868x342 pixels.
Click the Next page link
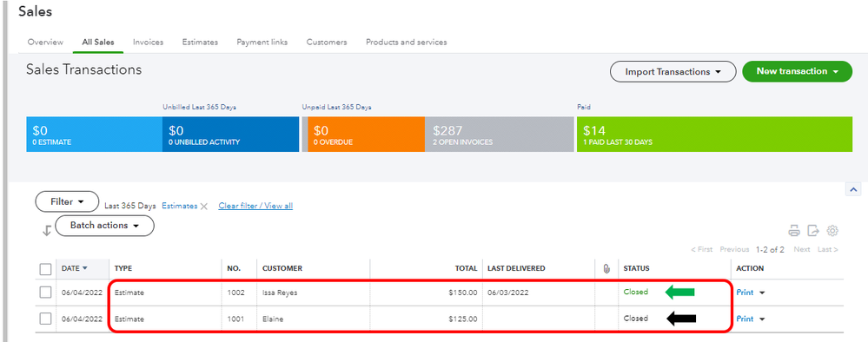[802, 250]
